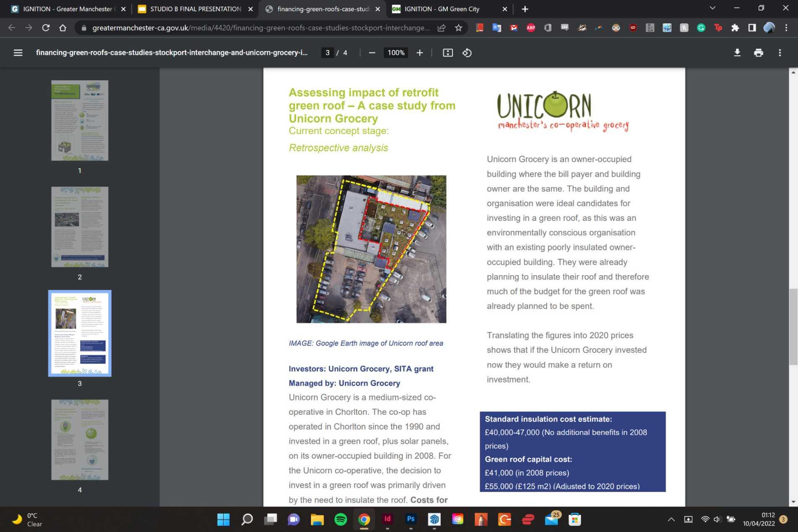The image size is (798, 532).
Task: Go to the browser home page
Action: pos(63,28)
